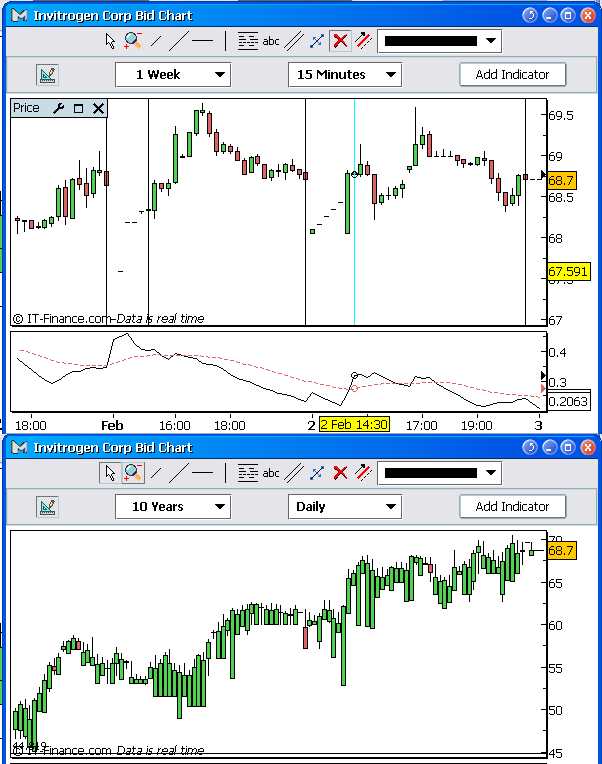Click the 67.591 yellow price label
The height and width of the screenshot is (764, 602).
coord(568,271)
